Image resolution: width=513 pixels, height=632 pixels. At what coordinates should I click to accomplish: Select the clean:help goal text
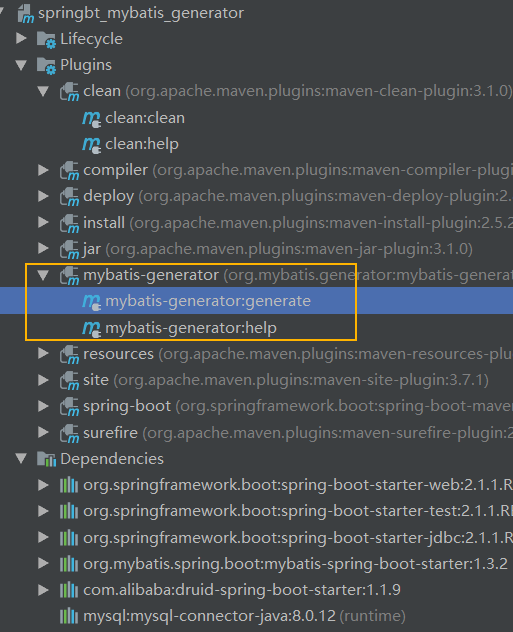pyautogui.click(x=142, y=144)
